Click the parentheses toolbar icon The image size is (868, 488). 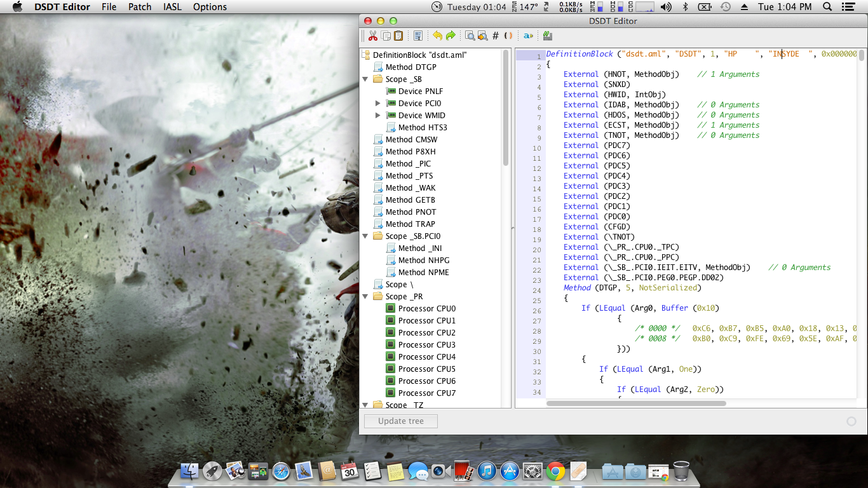click(508, 36)
